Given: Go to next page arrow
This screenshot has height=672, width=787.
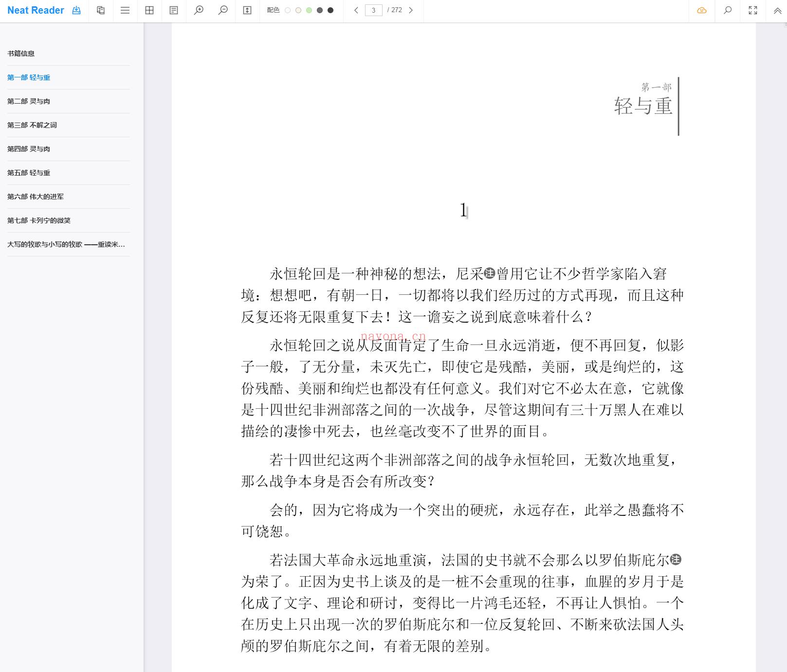Looking at the screenshot, I should (x=411, y=10).
